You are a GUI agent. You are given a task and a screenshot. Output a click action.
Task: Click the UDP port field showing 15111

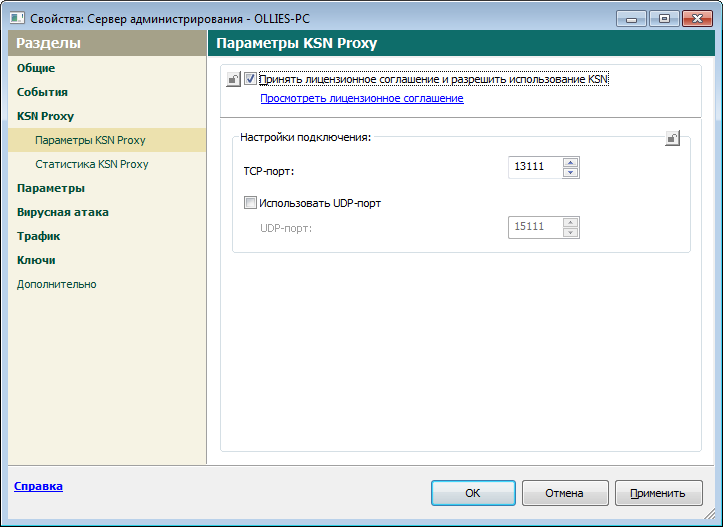(535, 227)
